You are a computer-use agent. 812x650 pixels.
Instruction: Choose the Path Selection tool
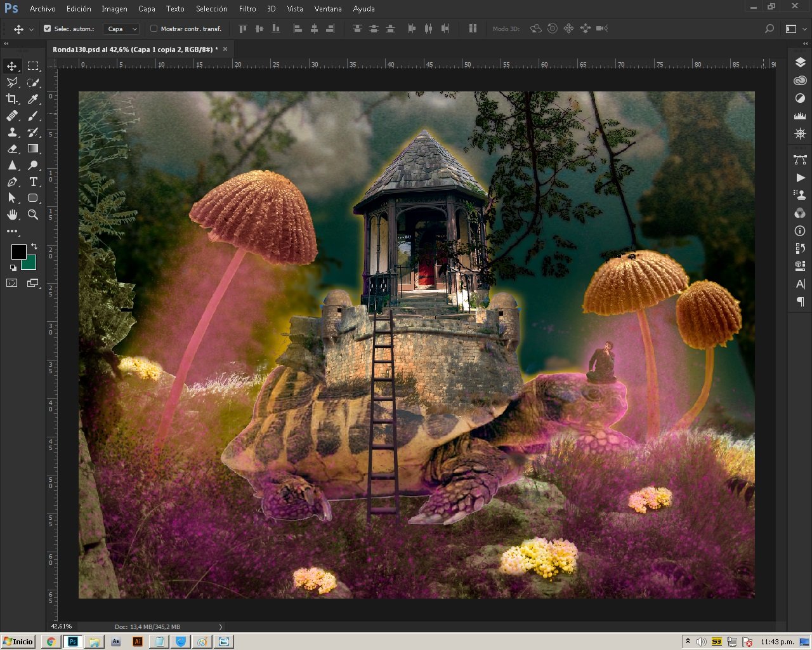point(12,198)
